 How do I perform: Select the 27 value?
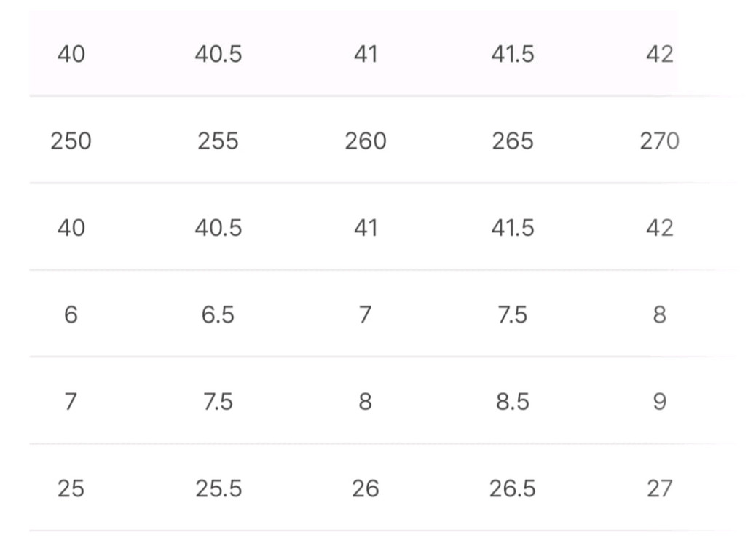[659, 488]
